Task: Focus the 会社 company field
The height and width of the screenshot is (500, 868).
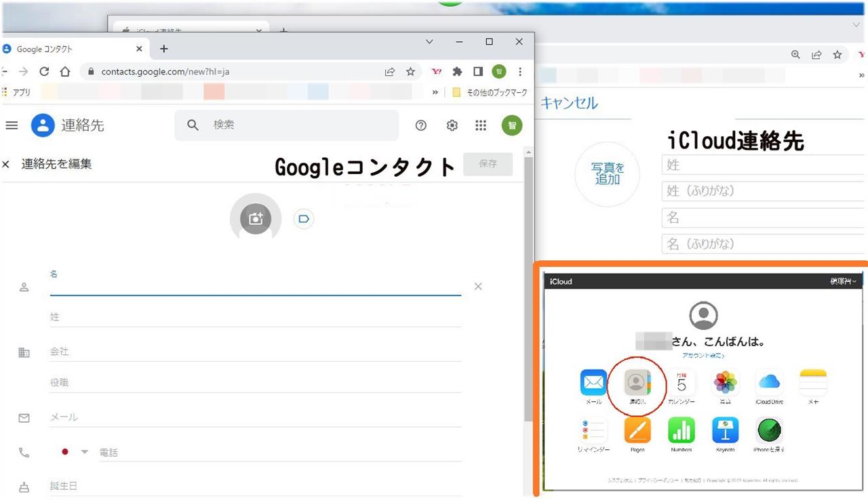Action: pyautogui.click(x=256, y=352)
